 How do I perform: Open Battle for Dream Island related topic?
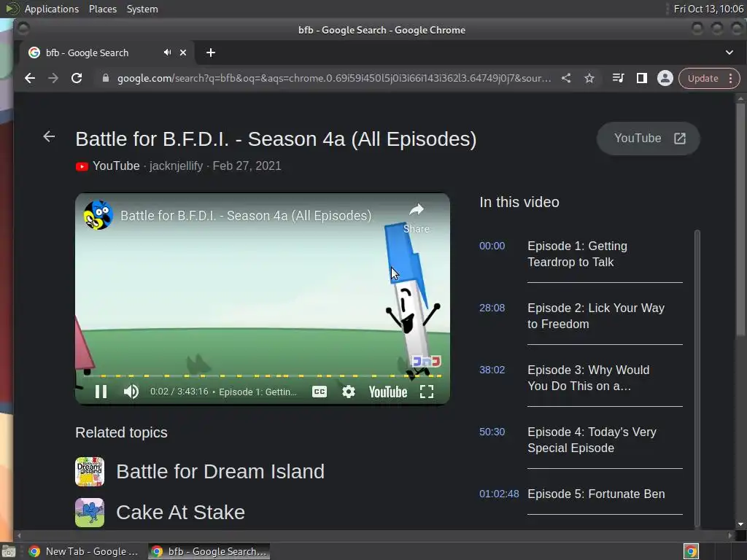[x=220, y=472]
